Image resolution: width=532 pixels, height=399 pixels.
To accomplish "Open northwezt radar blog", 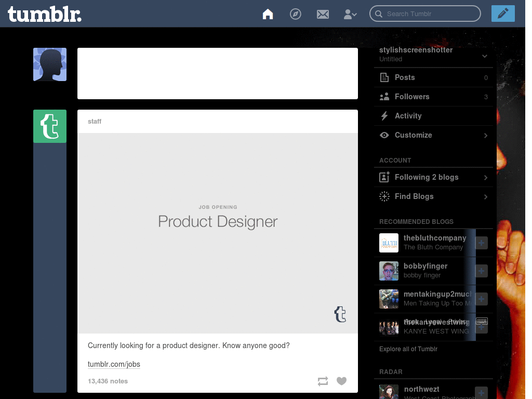I will [x=421, y=389].
